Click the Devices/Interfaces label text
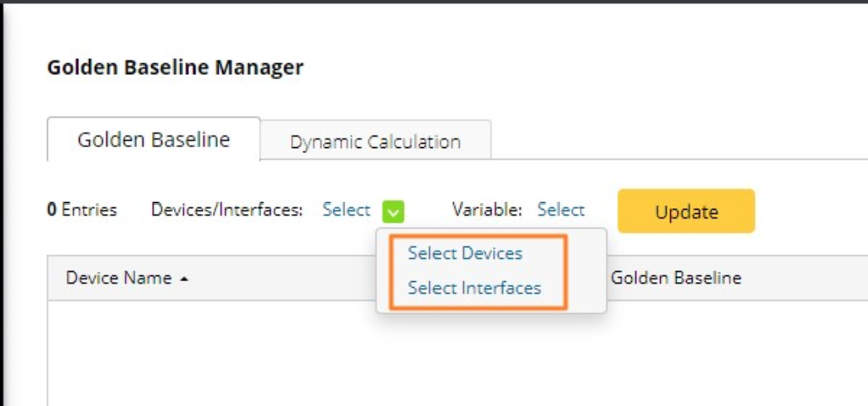Screen dimensions: 868x406 click(x=226, y=210)
